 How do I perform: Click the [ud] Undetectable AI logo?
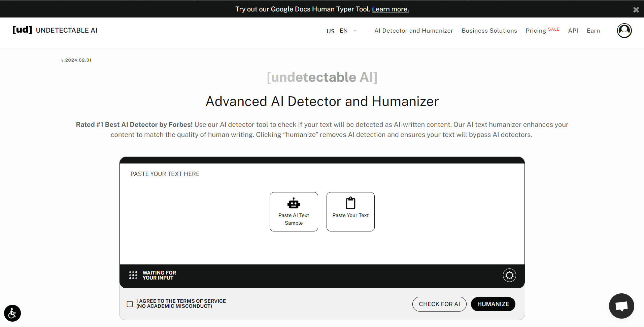(x=55, y=30)
